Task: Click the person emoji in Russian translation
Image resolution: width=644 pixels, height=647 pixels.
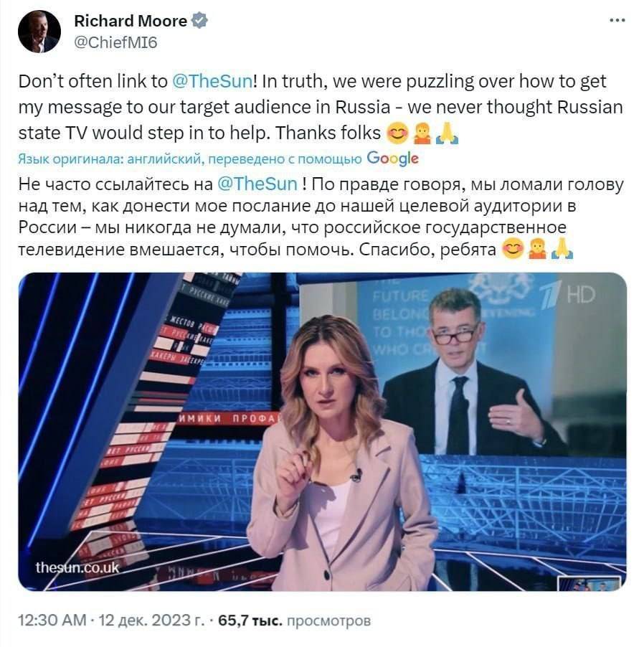Action: [537, 249]
